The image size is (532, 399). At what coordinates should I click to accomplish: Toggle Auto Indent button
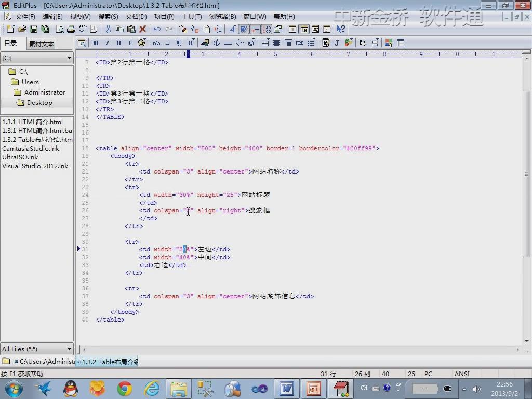tap(255, 29)
